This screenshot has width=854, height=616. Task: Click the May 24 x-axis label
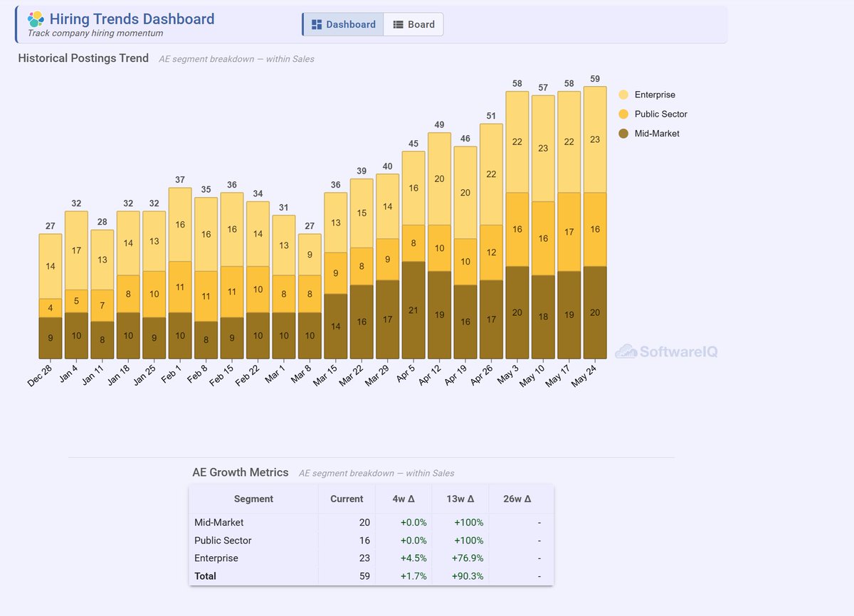click(x=584, y=375)
